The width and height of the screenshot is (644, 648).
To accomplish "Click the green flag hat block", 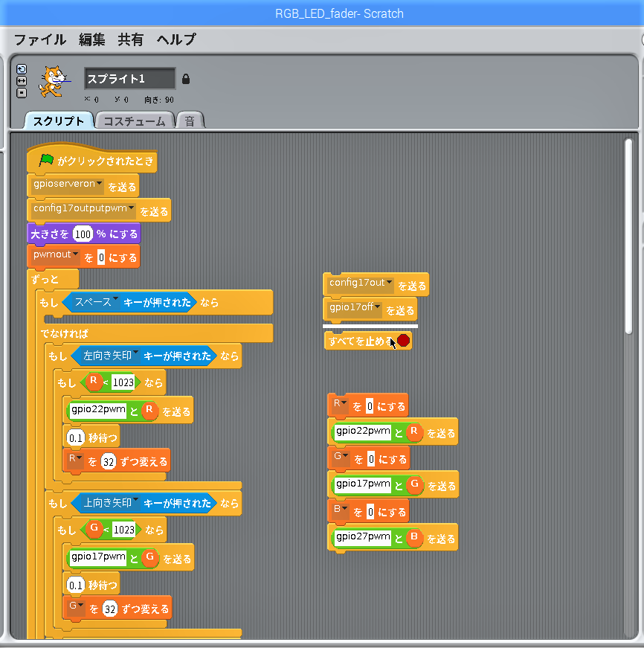I will [91, 159].
